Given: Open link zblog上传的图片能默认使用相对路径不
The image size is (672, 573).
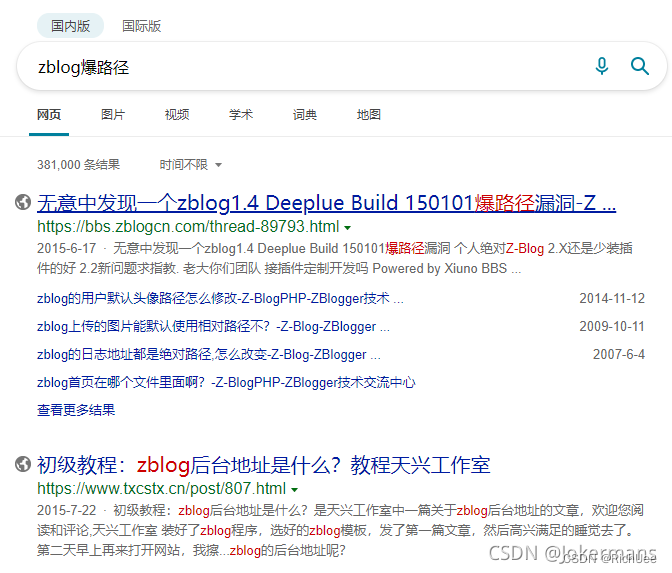Looking at the screenshot, I should (213, 327).
